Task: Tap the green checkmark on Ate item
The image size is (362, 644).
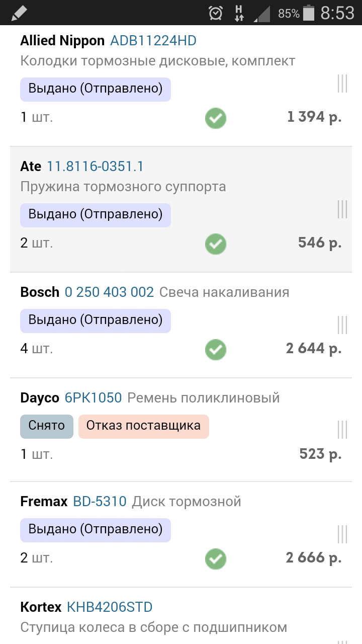Action: point(216,244)
